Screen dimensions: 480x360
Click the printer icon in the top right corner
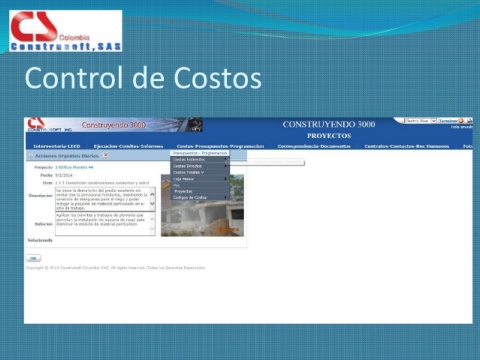469,121
